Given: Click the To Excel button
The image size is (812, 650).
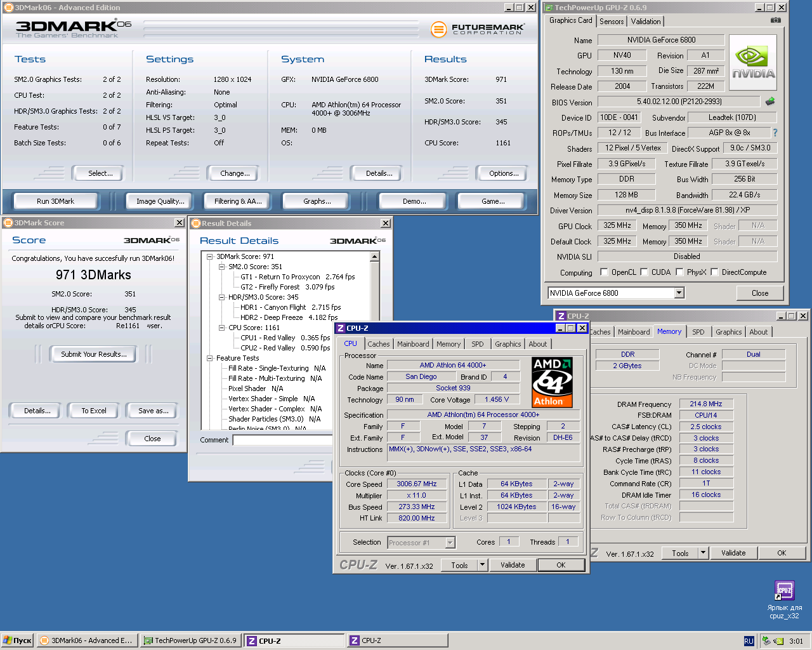Looking at the screenshot, I should tap(94, 411).
